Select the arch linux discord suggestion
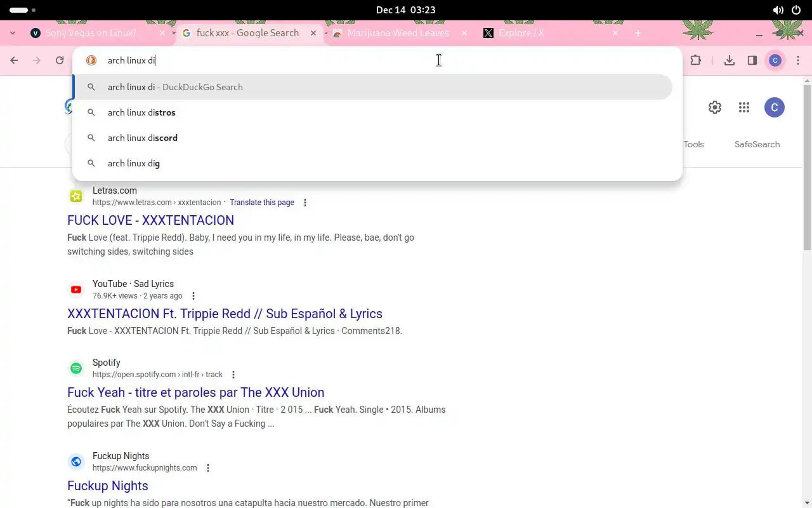The width and height of the screenshot is (812, 508). [373, 138]
